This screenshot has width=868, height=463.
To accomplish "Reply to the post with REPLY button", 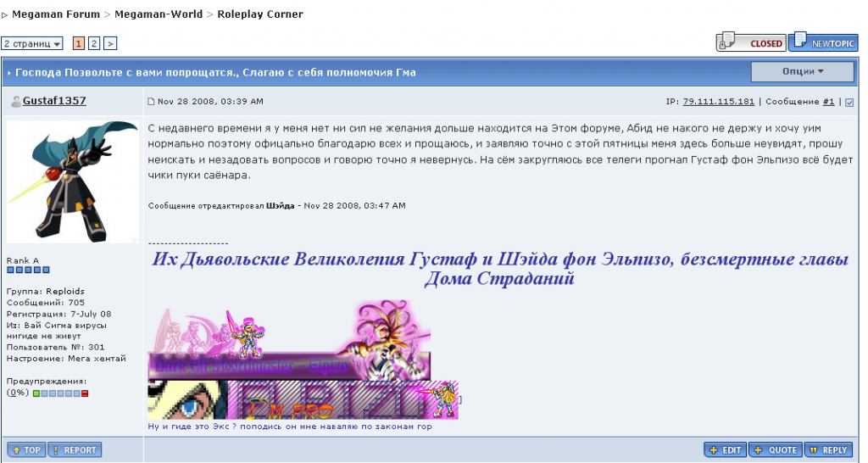I will [x=828, y=450].
